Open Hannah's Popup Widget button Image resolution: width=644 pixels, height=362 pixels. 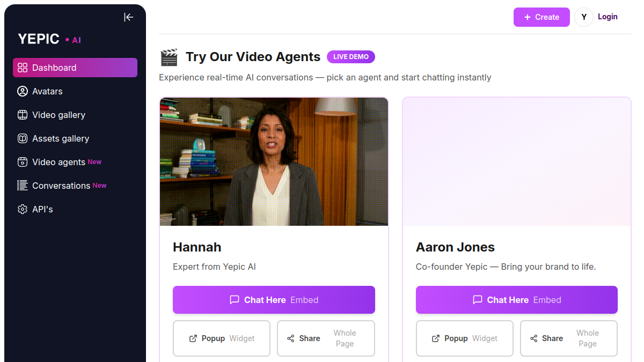pyautogui.click(x=222, y=338)
